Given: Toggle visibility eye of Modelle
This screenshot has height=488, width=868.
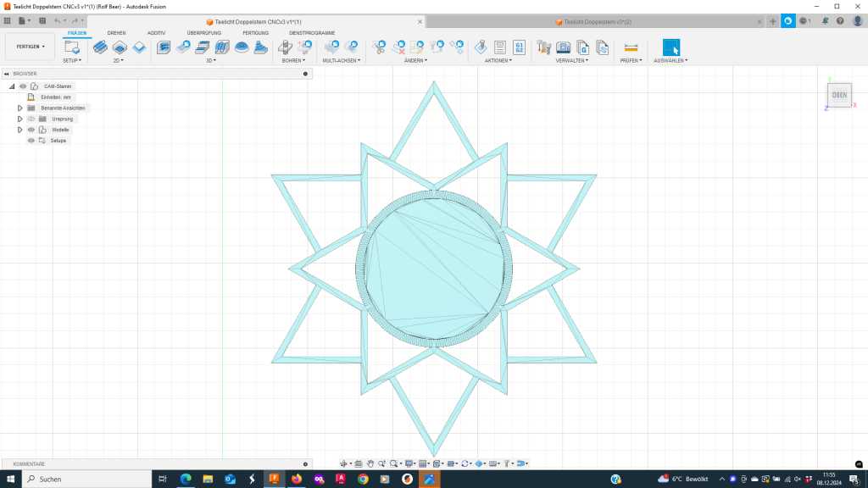Looking at the screenshot, I should click(x=31, y=130).
